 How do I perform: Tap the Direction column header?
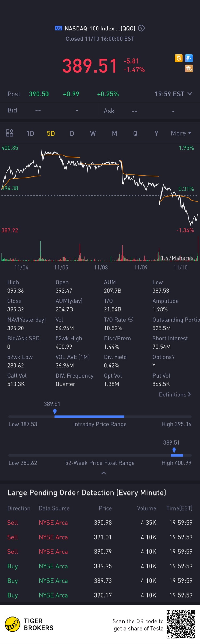pos(19,508)
